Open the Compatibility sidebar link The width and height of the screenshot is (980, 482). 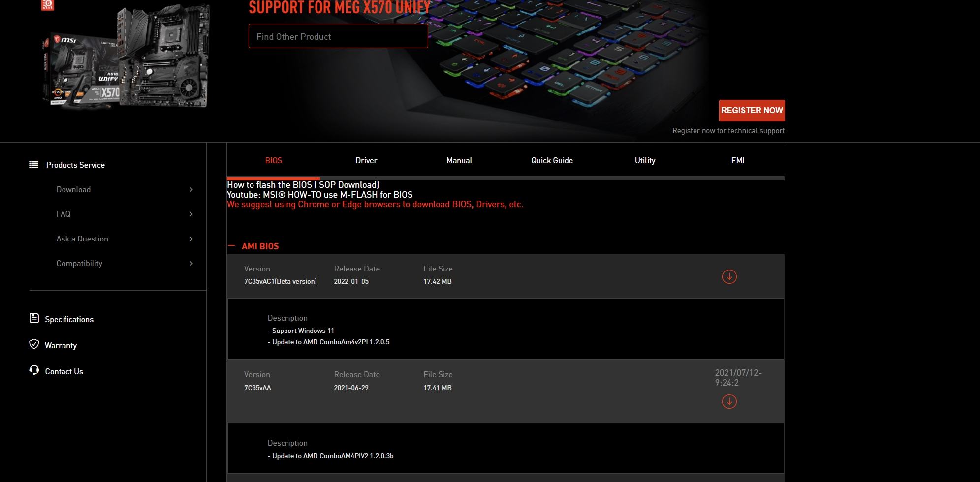click(x=79, y=263)
